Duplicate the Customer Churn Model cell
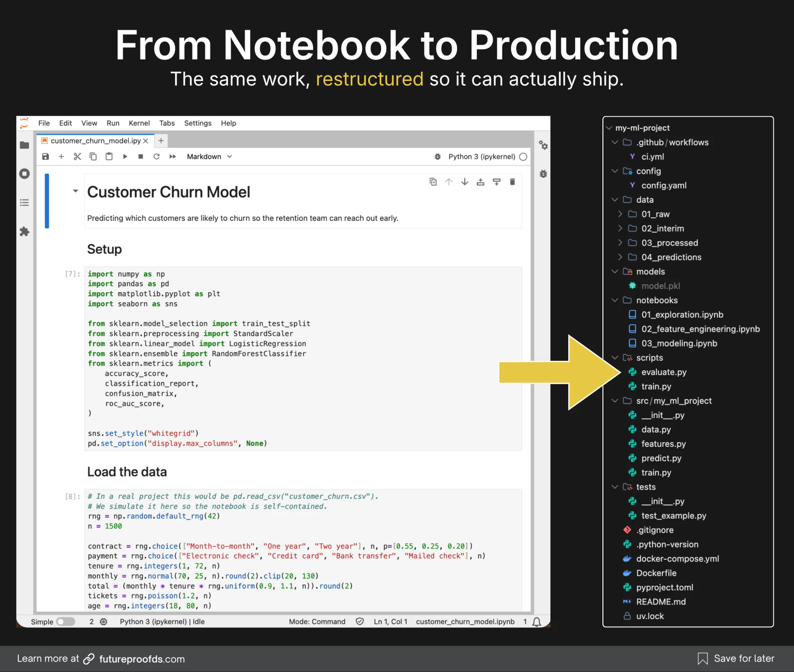The width and height of the screenshot is (794, 672). tap(433, 182)
